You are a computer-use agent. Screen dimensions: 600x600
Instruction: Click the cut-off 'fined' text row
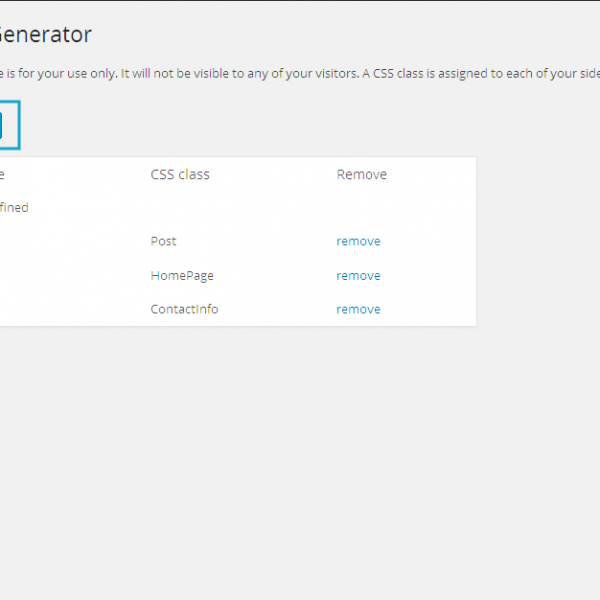pos(14,208)
